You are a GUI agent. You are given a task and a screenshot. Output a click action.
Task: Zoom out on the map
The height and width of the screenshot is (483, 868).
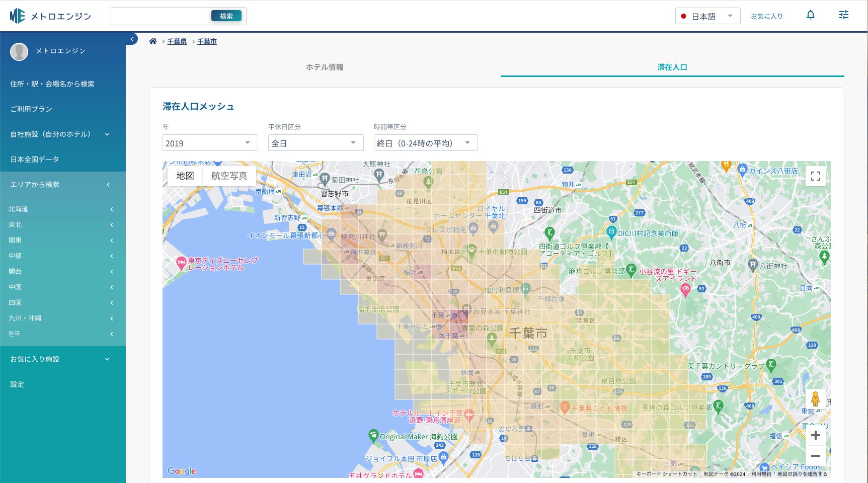coord(816,456)
